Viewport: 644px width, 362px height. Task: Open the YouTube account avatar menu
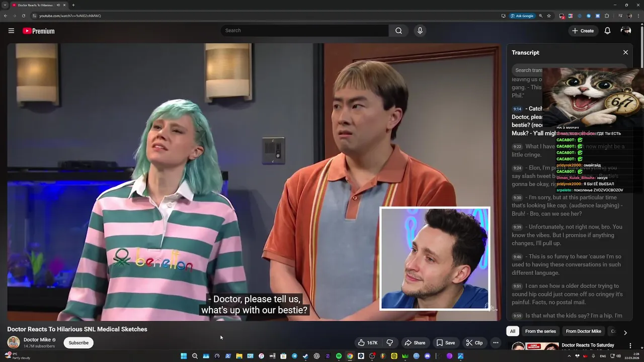point(626,31)
